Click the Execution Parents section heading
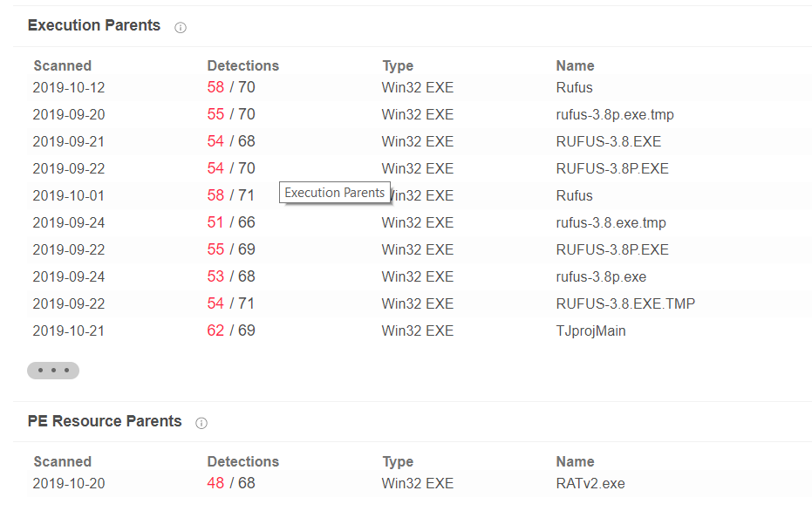This screenshot has width=812, height=511. pyautogui.click(x=94, y=25)
